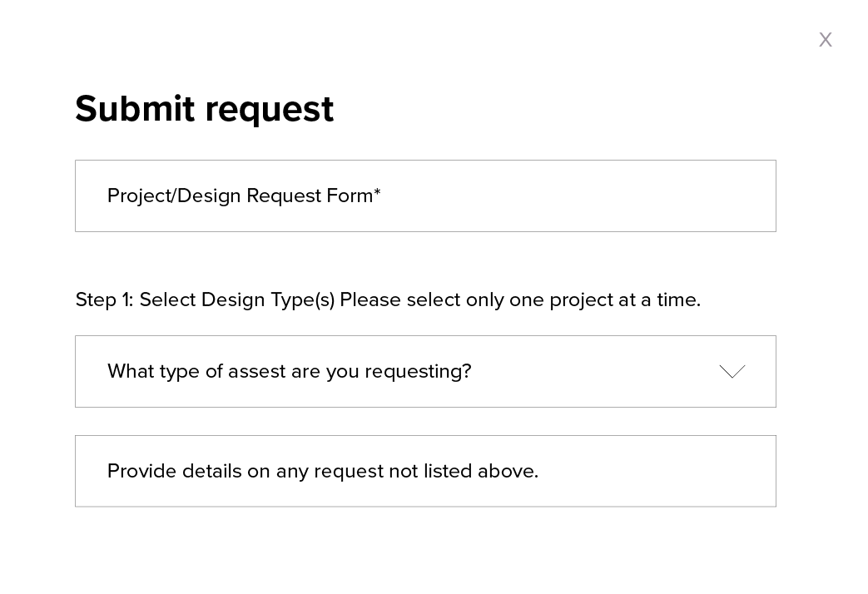Click 'only one project at a time' text
The height and width of the screenshot is (594, 868).
[x=583, y=299]
